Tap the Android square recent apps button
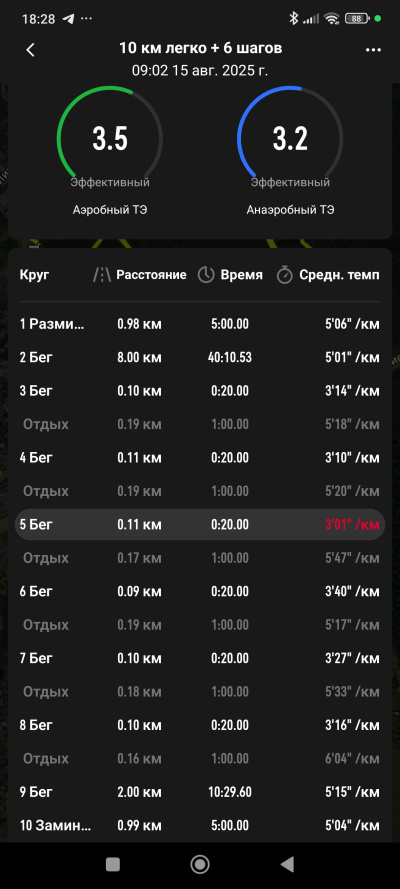Image resolution: width=400 pixels, height=889 pixels. [x=113, y=864]
